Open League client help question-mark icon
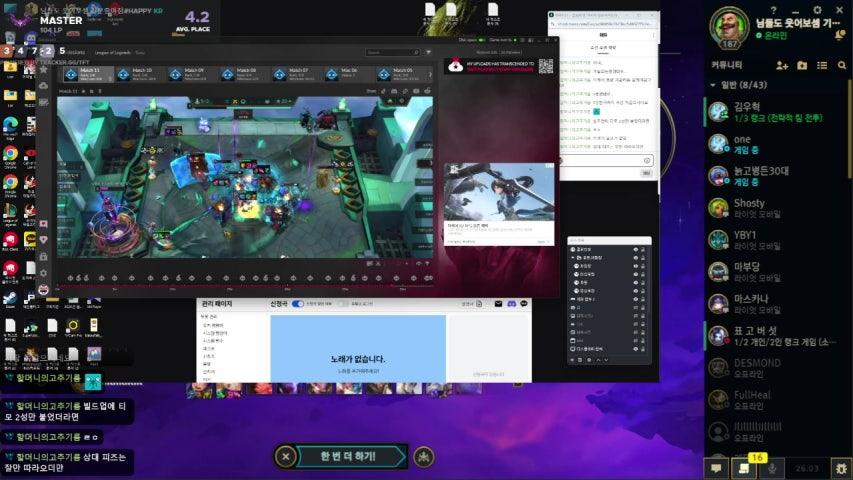 pyautogui.click(x=773, y=10)
